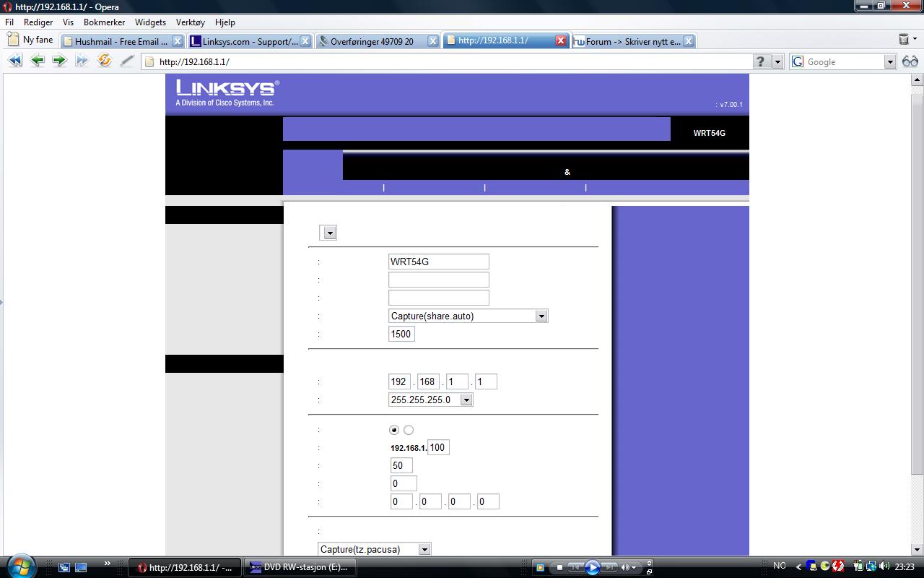
Task: Expand quick launch chevron
Action: coord(108,564)
